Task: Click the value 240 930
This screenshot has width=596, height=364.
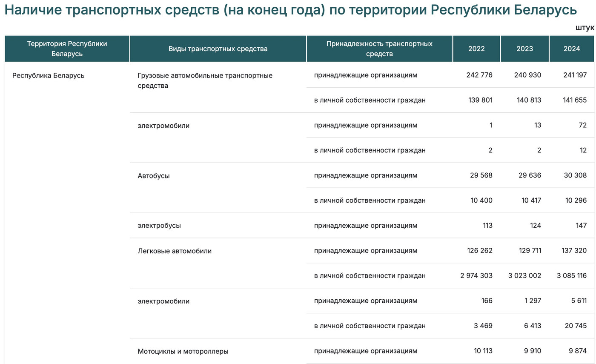Action: click(x=528, y=75)
